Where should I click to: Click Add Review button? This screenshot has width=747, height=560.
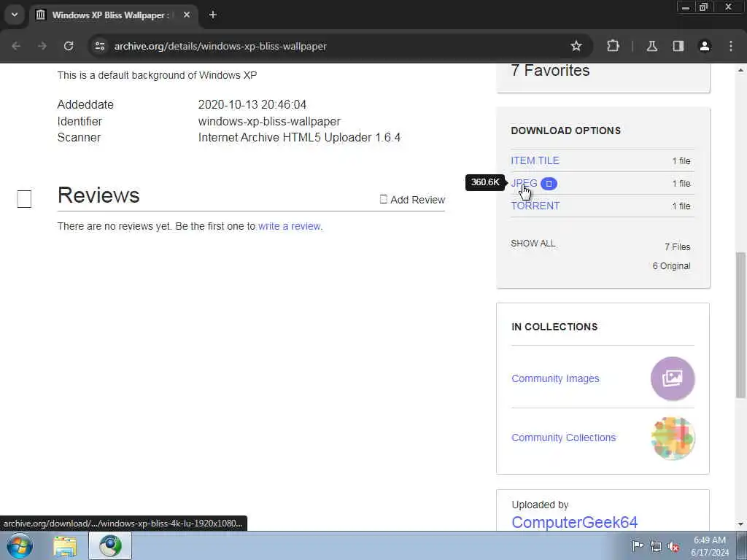tap(413, 200)
